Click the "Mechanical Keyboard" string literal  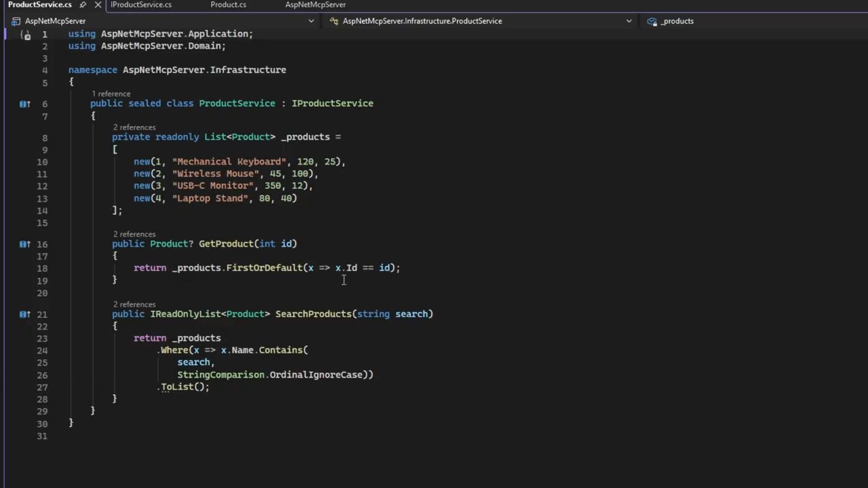[x=229, y=162]
